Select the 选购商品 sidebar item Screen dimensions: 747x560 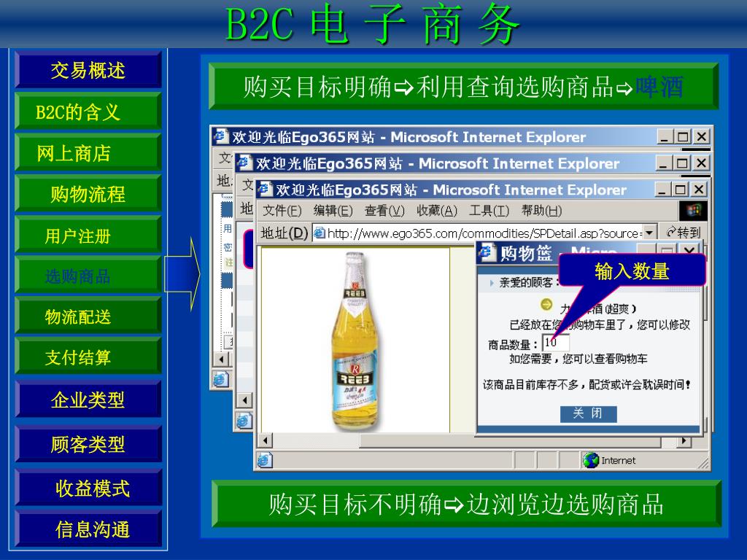pos(88,276)
